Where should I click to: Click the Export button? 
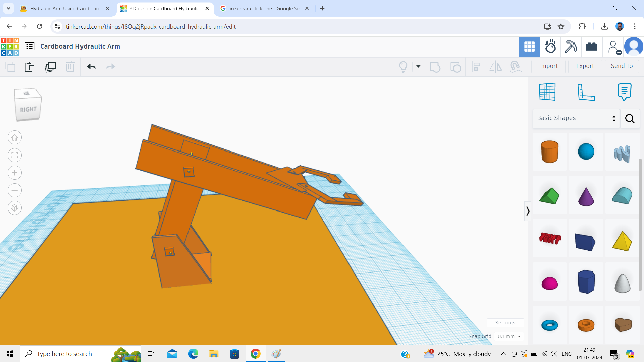click(x=585, y=66)
